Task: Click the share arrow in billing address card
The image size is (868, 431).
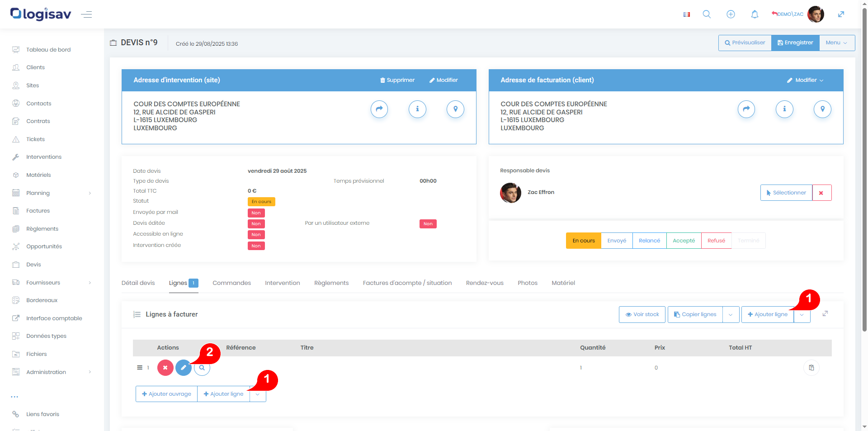Action: pos(746,109)
